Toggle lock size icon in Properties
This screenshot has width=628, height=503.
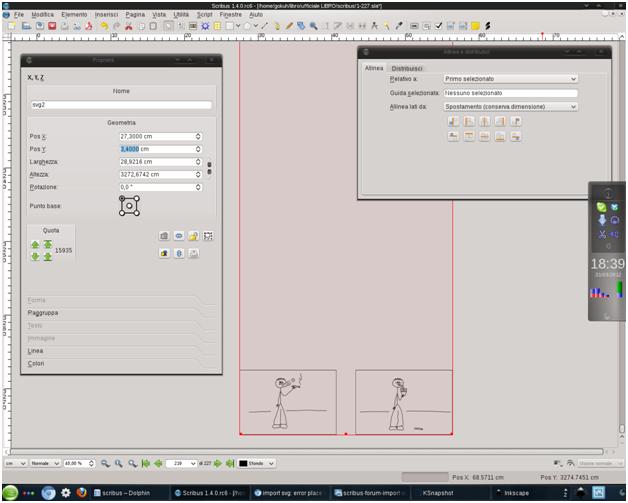coord(208,236)
